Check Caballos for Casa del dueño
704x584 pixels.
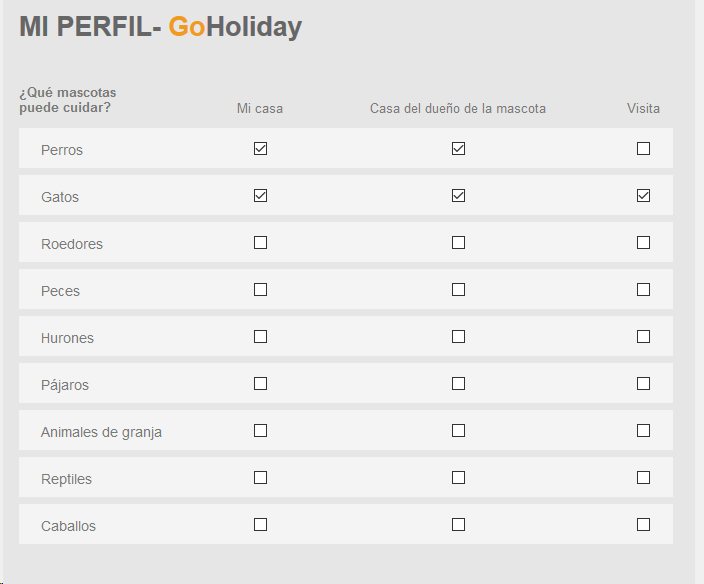pyautogui.click(x=459, y=525)
